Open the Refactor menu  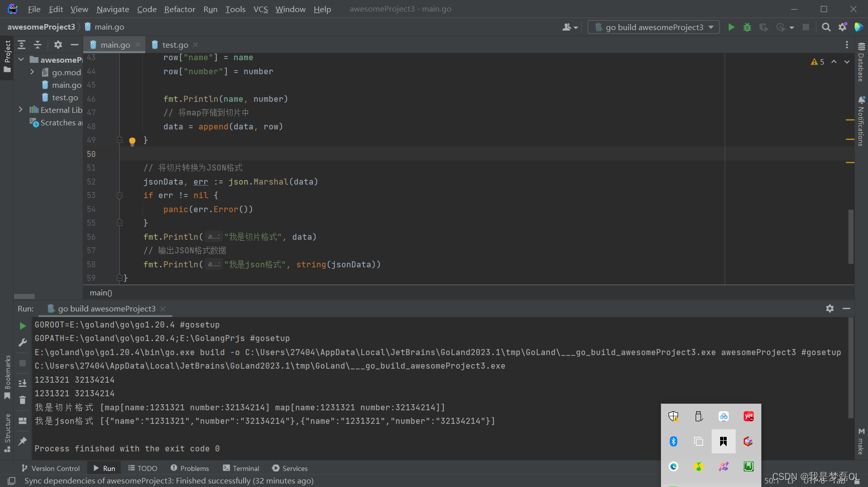click(x=179, y=9)
